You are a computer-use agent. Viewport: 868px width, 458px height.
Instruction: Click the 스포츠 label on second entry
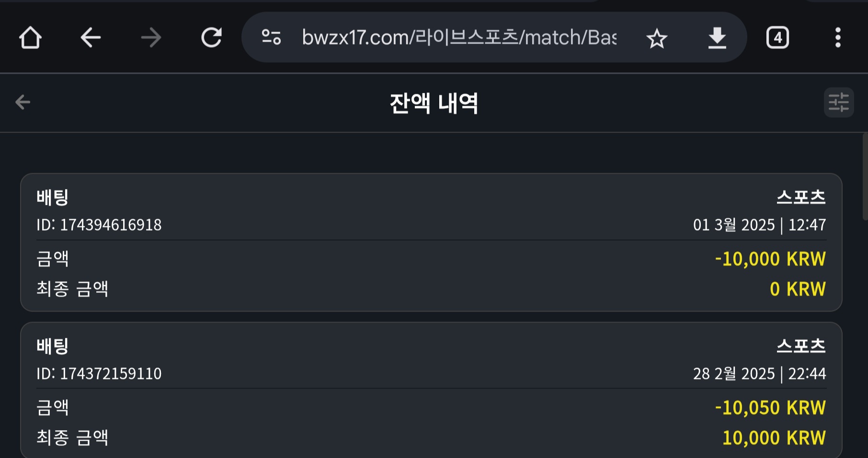tap(801, 346)
